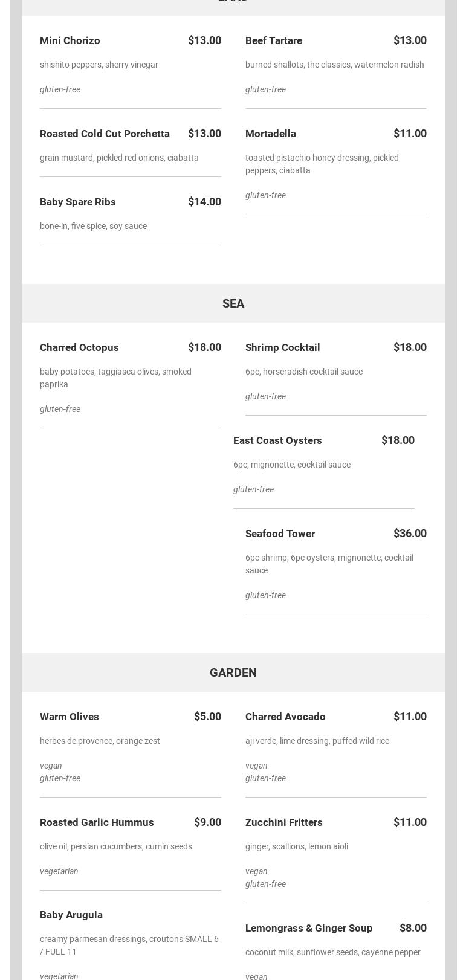Click the Zucchini Fritters heading
466x980 pixels.
[x=284, y=822]
